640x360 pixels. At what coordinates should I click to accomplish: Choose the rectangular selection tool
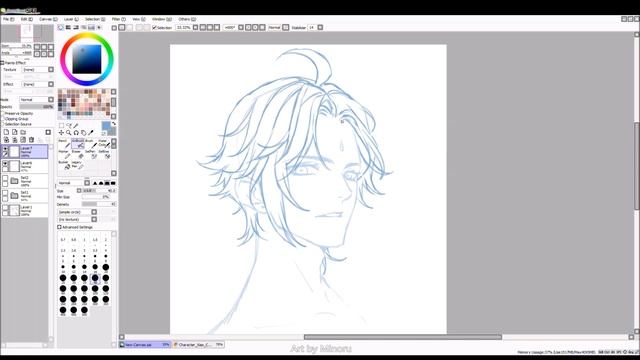61,126
